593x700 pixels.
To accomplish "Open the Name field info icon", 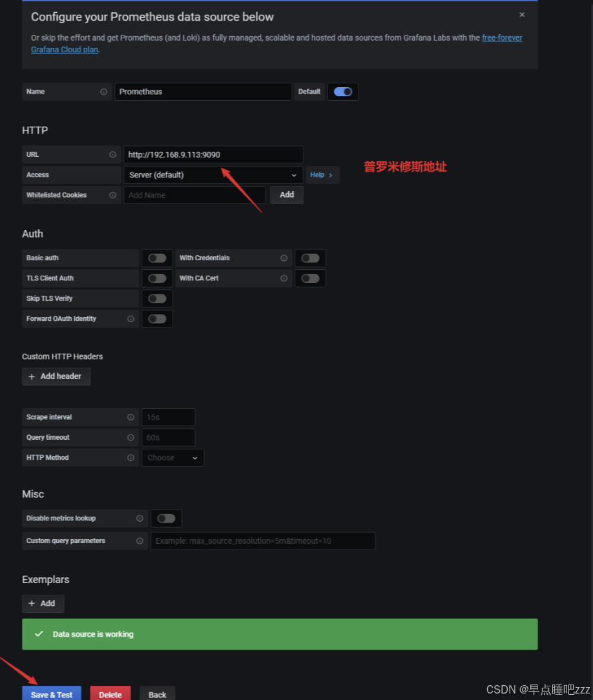I will 103,92.
